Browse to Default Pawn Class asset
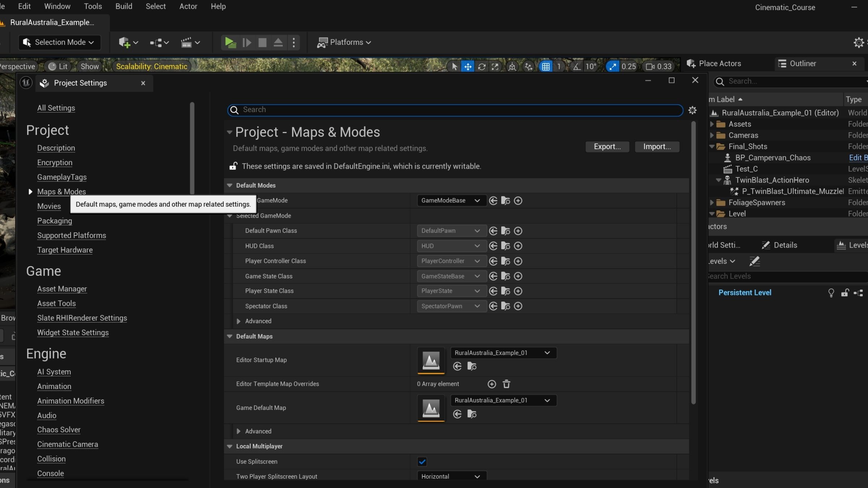Screen dimensions: 868x488 pyautogui.click(x=506, y=231)
